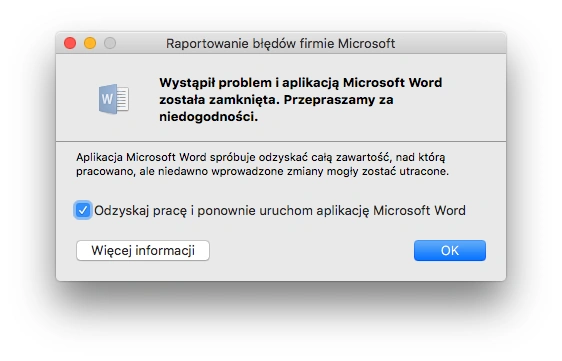Click title Raportowanie błędów firmie Microsoft
This screenshot has width=562, height=361.
280,43
